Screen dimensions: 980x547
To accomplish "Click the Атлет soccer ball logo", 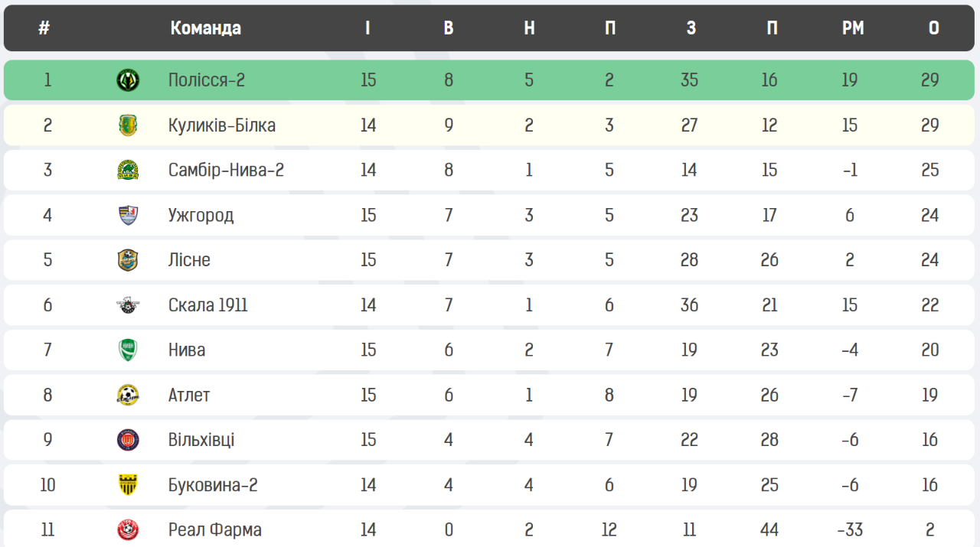I will (128, 395).
